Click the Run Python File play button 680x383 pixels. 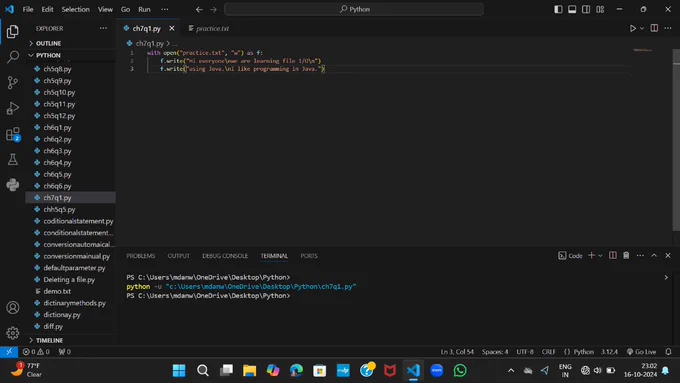click(x=633, y=28)
